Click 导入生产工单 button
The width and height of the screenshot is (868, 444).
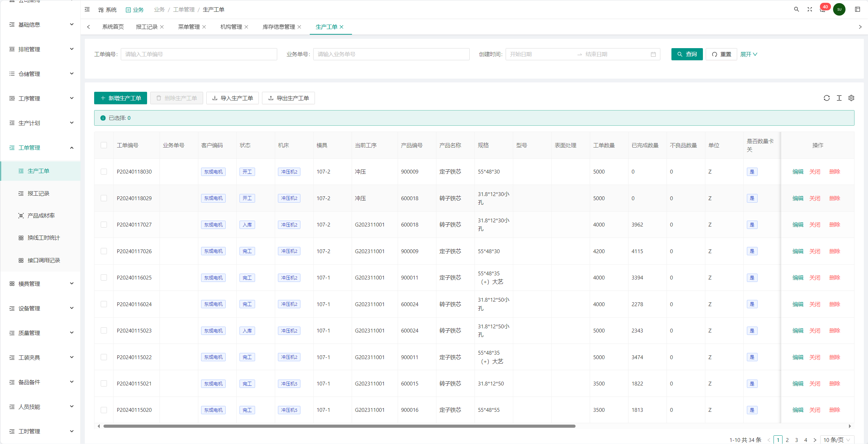pyautogui.click(x=233, y=98)
